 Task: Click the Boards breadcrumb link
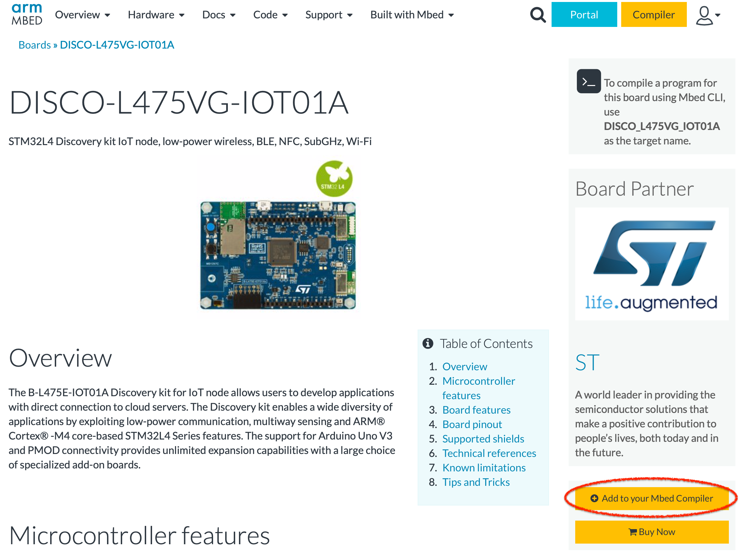point(32,44)
